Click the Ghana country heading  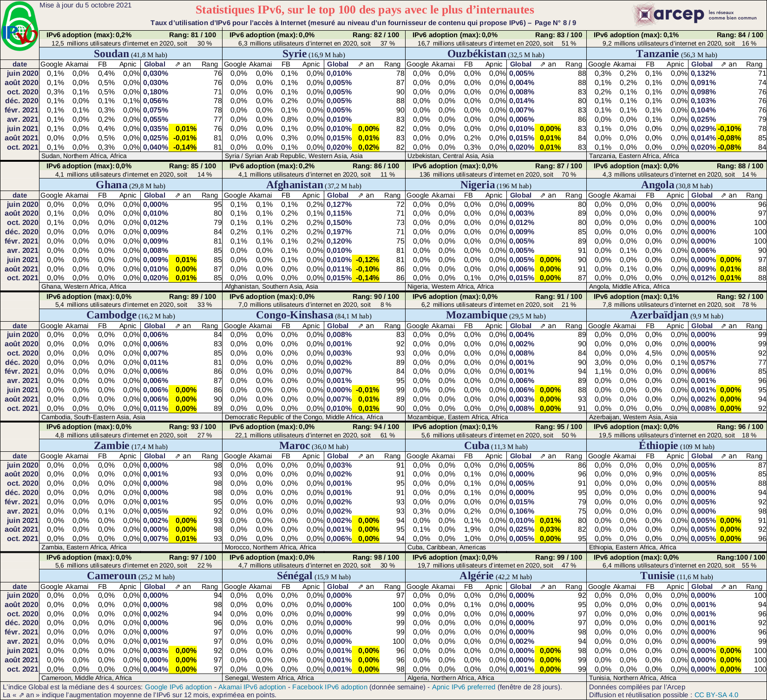pyautogui.click(x=131, y=185)
